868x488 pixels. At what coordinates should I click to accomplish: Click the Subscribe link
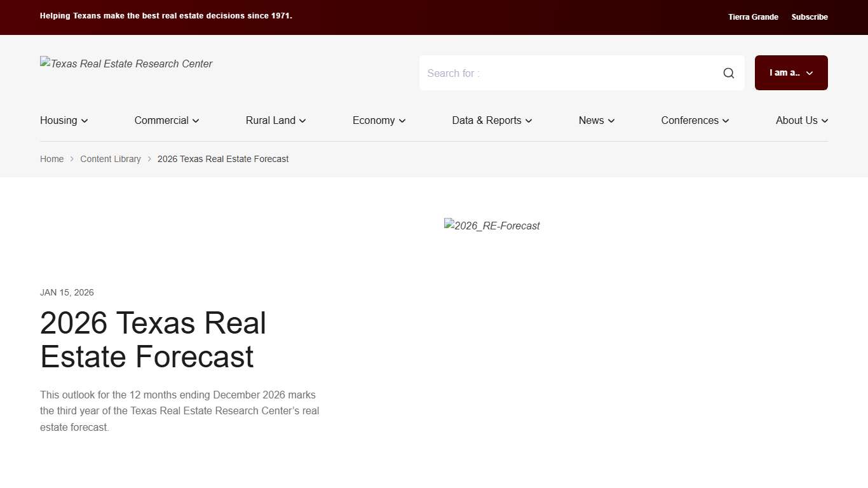pos(810,17)
